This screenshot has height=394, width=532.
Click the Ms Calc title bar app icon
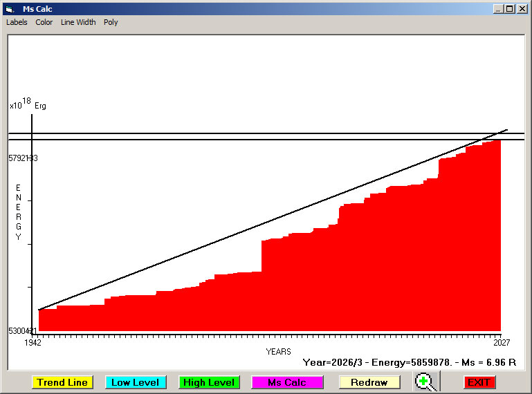[x=9, y=9]
